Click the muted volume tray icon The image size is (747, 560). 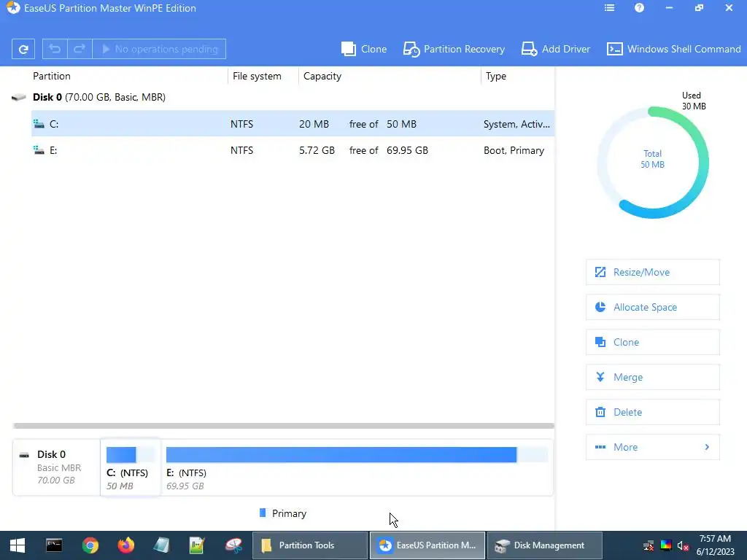(683, 545)
